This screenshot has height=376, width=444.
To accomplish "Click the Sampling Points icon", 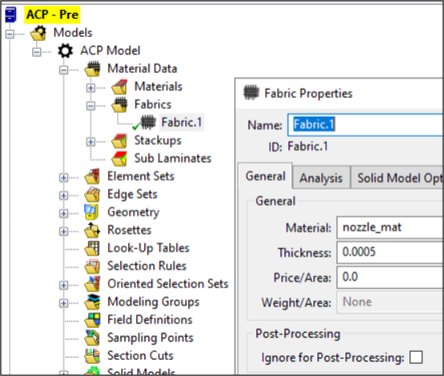I will point(92,338).
